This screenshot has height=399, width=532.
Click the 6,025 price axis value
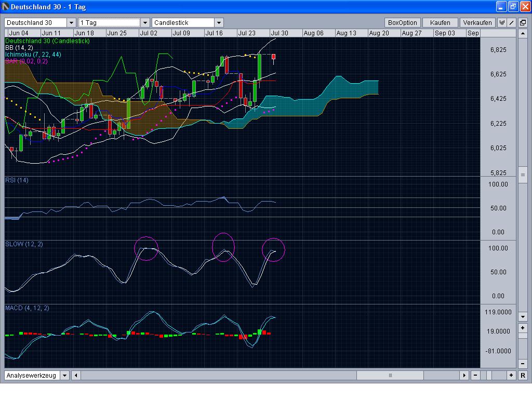coord(498,148)
